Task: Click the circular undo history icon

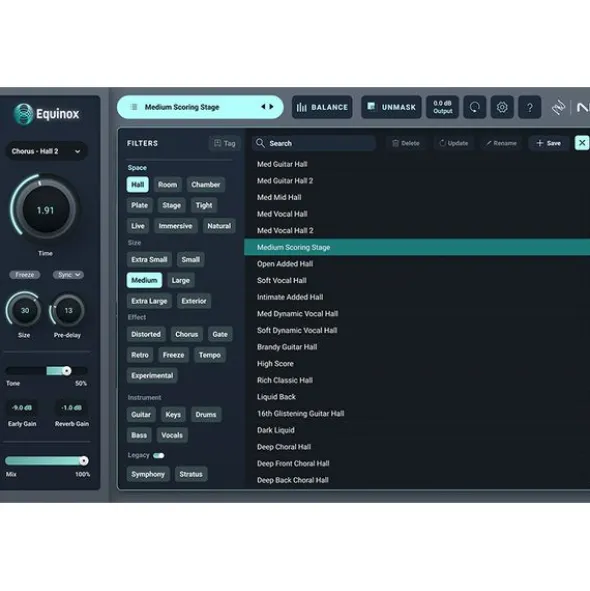Action: click(x=474, y=107)
